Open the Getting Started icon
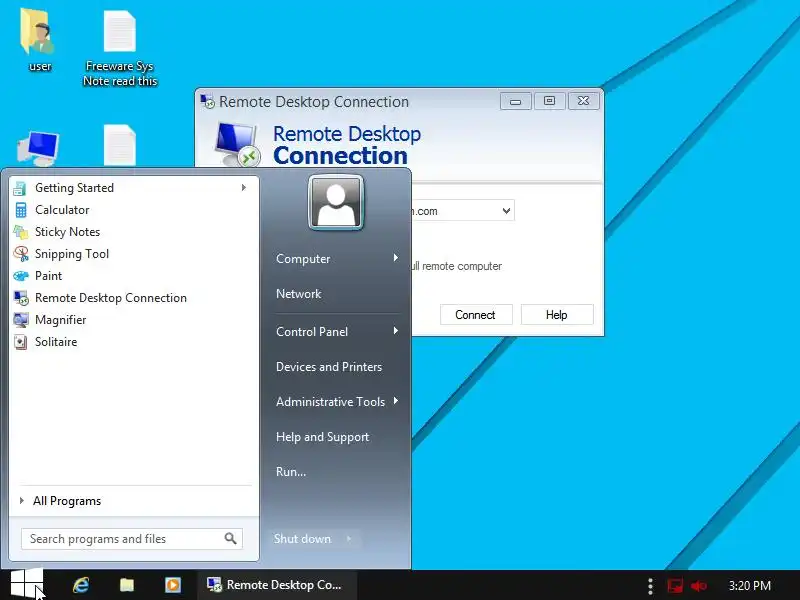Image resolution: width=800 pixels, height=600 pixels. click(20, 188)
